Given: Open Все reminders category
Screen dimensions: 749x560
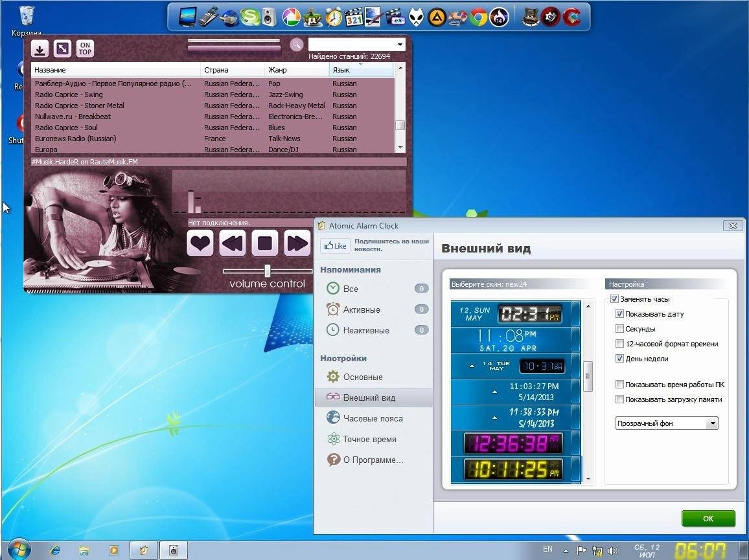Looking at the screenshot, I should tap(374, 289).
